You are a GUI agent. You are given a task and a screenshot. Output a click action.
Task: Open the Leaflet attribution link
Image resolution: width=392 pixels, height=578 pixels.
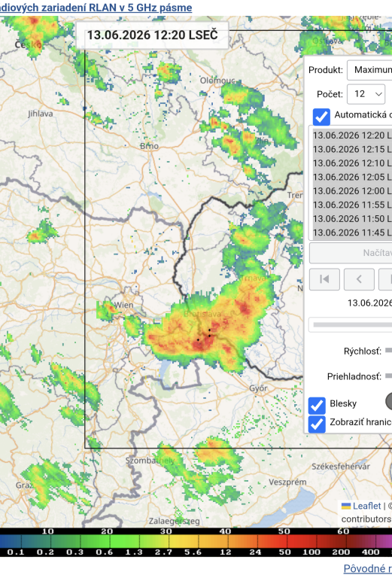tap(366, 506)
